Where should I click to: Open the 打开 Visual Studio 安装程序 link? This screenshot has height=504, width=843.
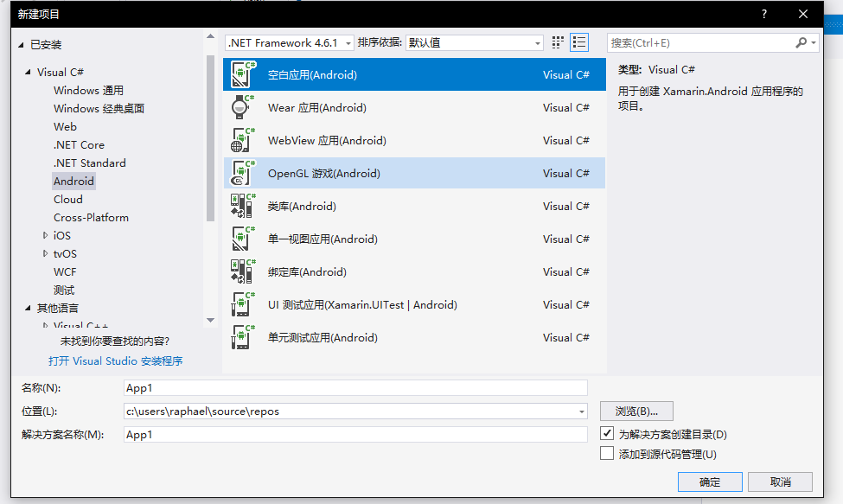pos(116,361)
